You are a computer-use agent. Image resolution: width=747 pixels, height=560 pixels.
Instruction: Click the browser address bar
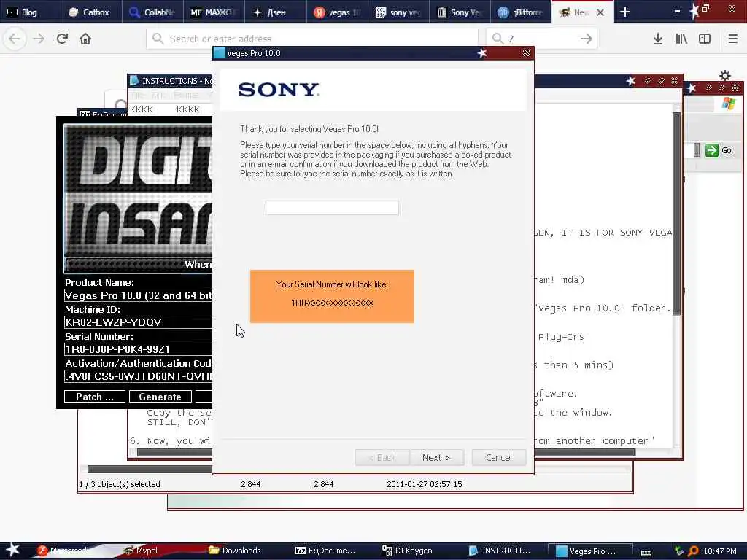312,39
